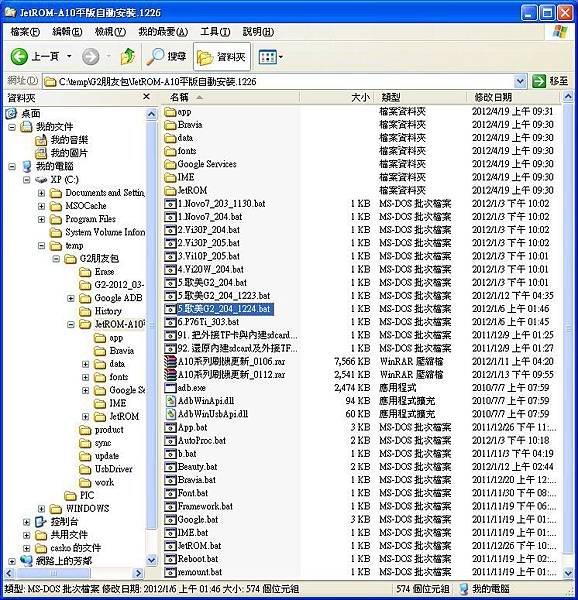Click 91. 把外接TF卡與內建sdcard file name
578x600 pixels.
[x=238, y=335]
